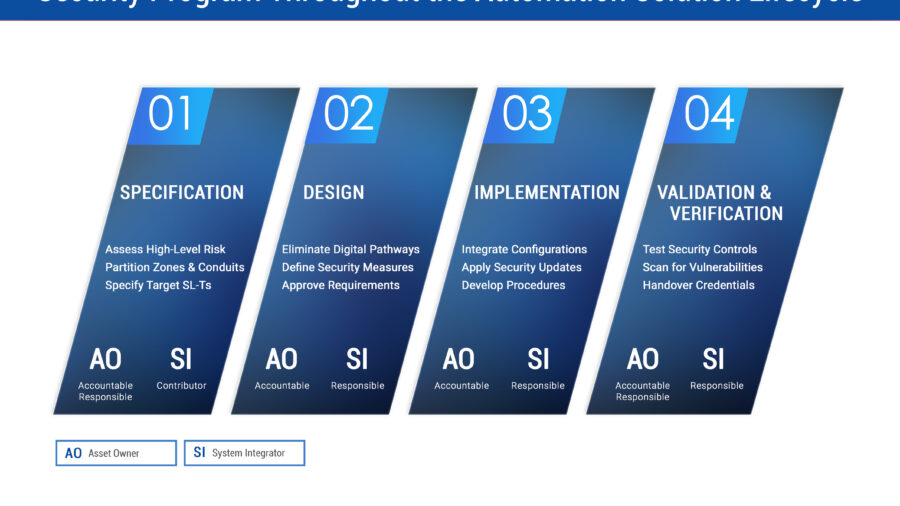Select AO label in Validation panel
900x506 pixels.
[642, 360]
